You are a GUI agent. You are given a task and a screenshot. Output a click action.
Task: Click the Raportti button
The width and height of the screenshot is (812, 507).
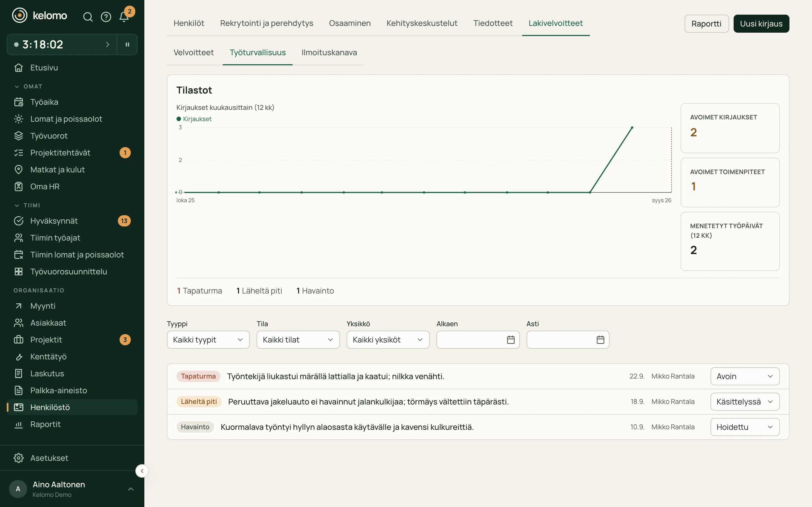tap(706, 23)
